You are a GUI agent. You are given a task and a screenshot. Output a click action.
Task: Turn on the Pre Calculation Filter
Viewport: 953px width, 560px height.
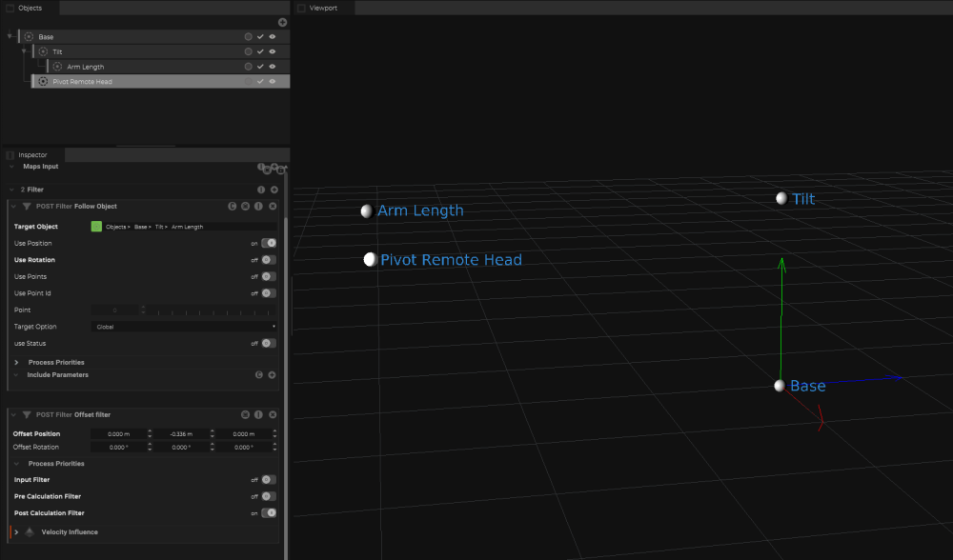point(268,496)
